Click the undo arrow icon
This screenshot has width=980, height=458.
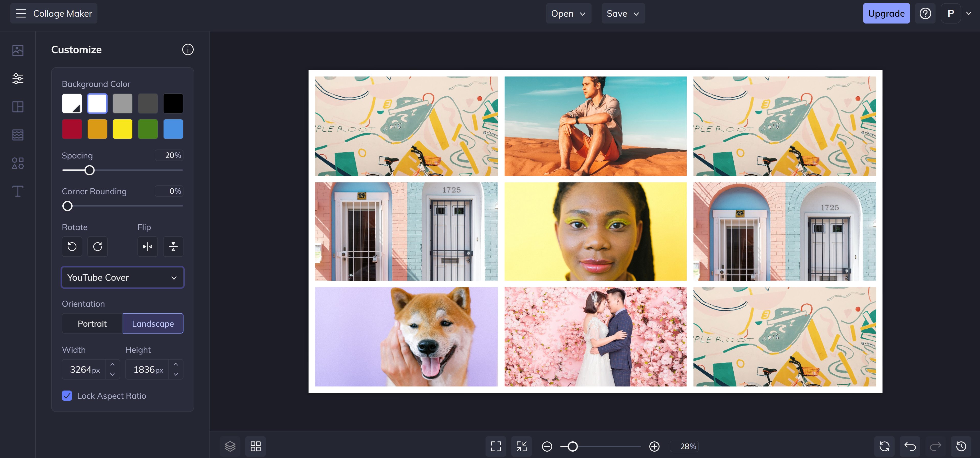point(910,446)
